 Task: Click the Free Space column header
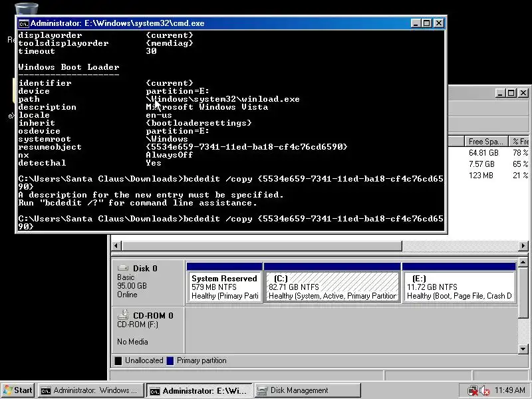pos(486,141)
